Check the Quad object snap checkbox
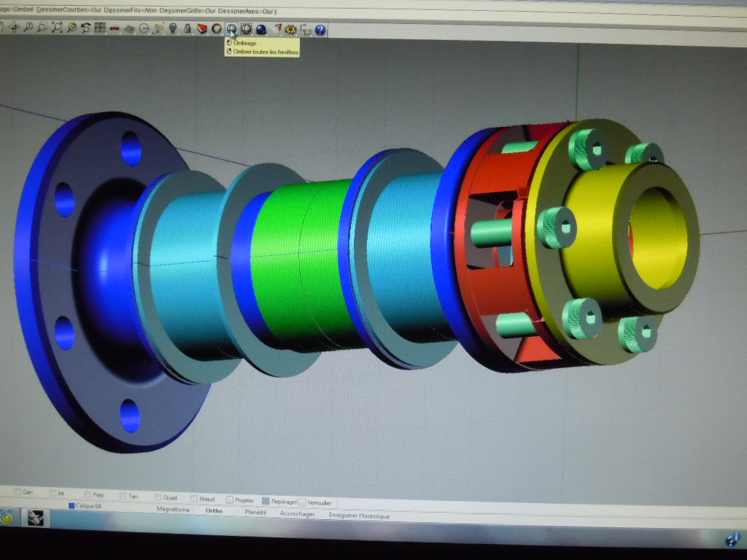 point(158,497)
